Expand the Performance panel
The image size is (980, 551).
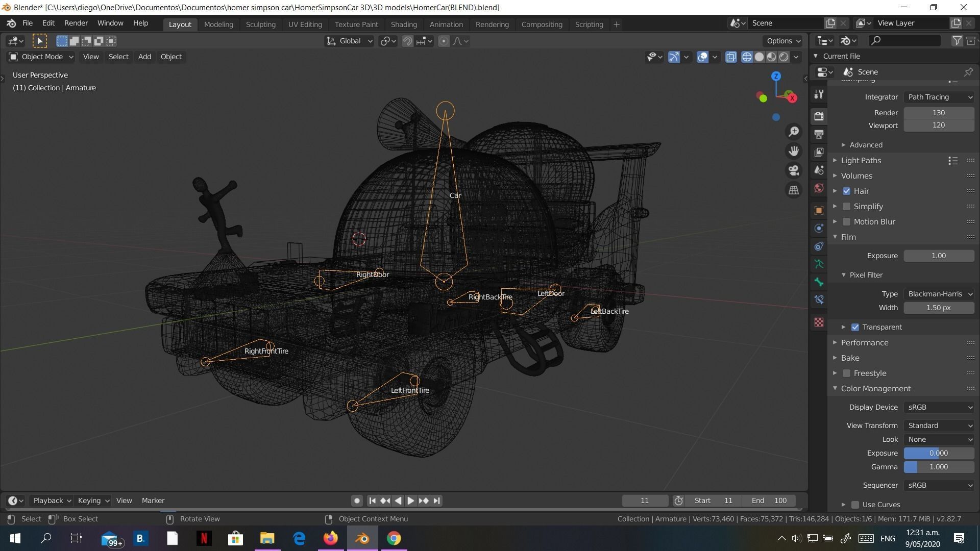[x=864, y=342]
